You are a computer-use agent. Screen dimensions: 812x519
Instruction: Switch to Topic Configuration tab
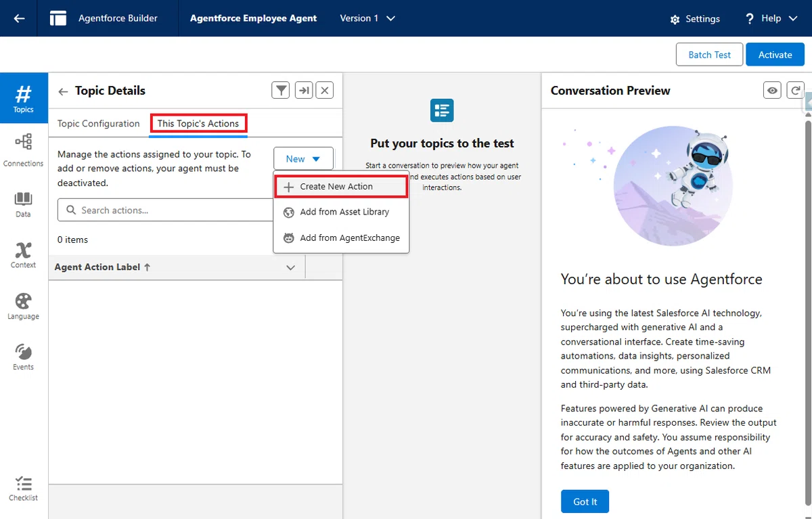point(99,123)
